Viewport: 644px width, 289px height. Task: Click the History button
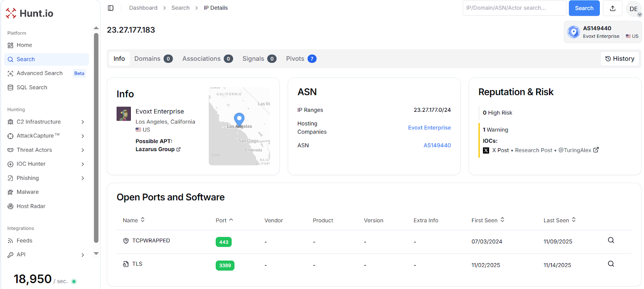tap(620, 59)
